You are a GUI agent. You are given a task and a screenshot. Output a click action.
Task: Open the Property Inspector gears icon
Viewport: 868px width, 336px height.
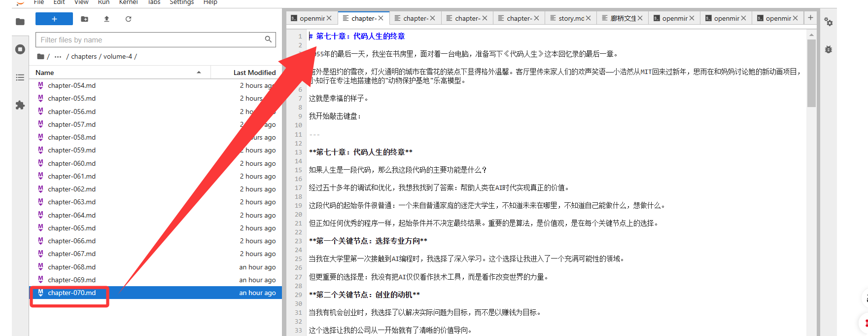[829, 22]
